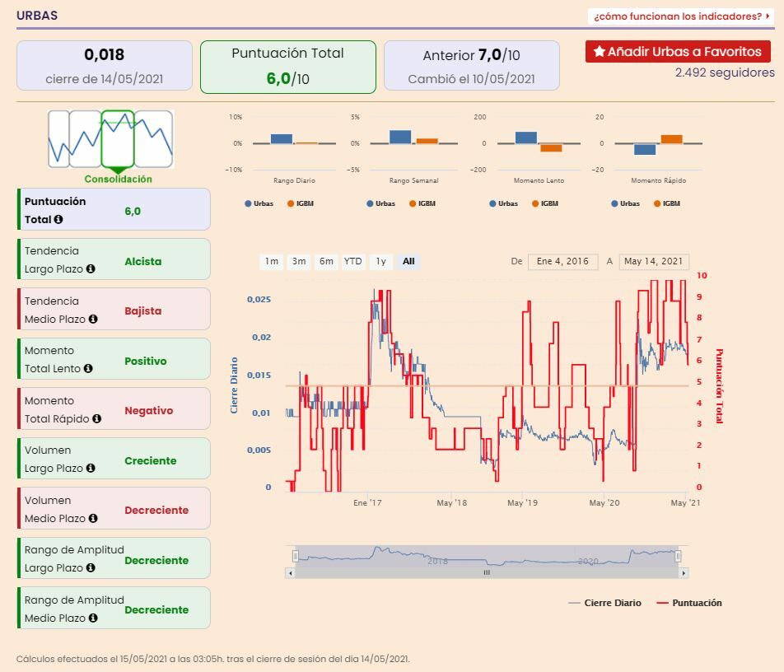The width and height of the screenshot is (784, 672).
Task: Click navigator scrollbar right arrow
Action: point(684,573)
